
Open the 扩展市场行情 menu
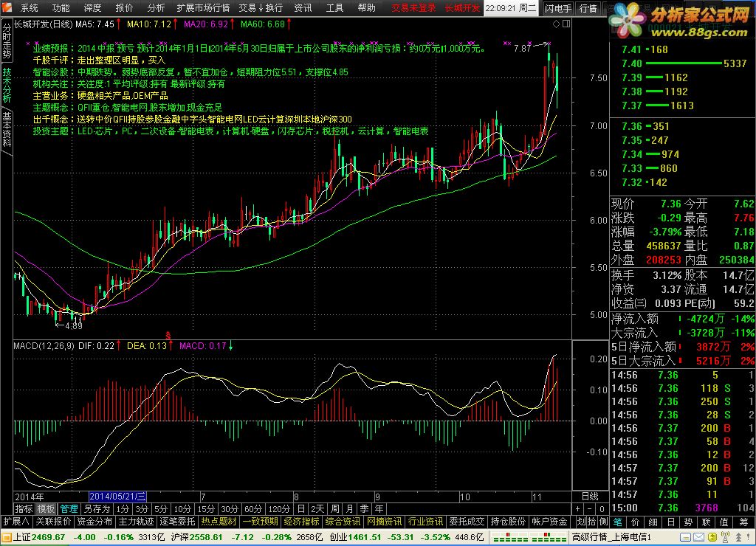click(203, 7)
